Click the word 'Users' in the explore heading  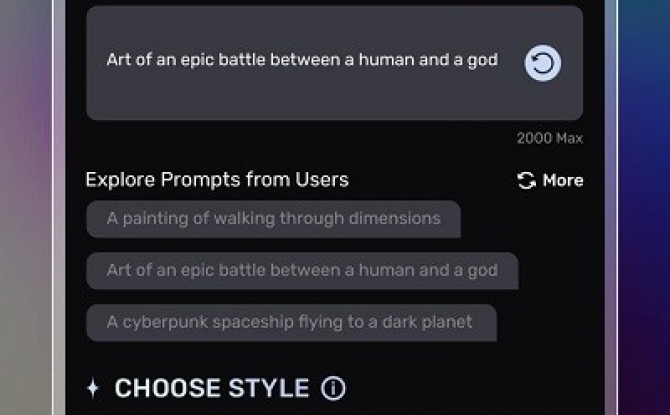(x=322, y=180)
